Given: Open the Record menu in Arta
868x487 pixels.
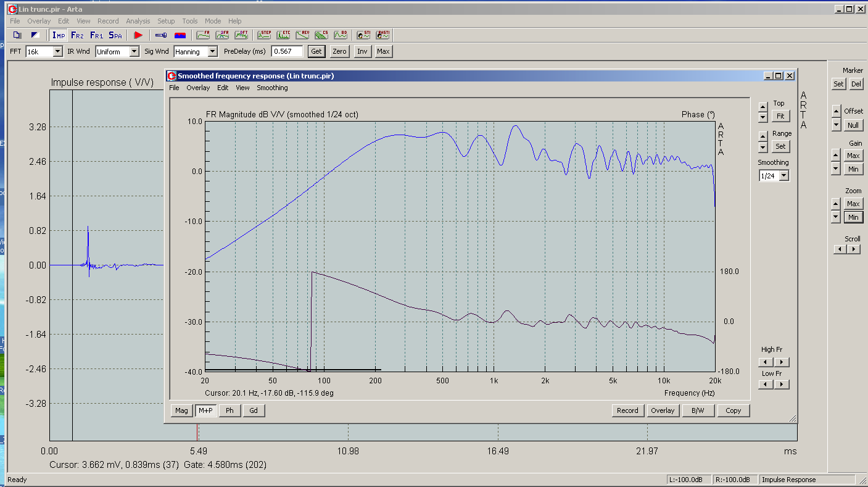Looking at the screenshot, I should tap(108, 21).
